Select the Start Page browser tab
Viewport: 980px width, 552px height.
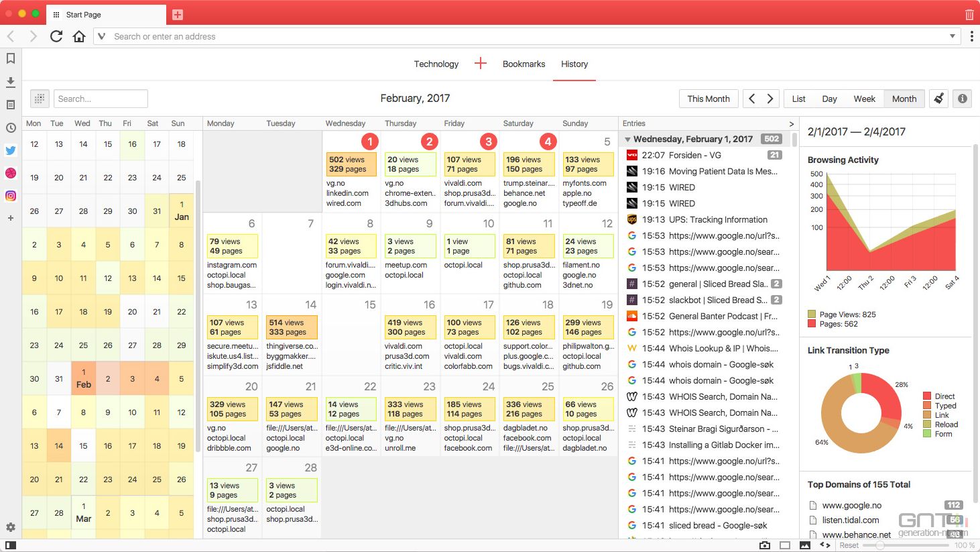pos(106,15)
